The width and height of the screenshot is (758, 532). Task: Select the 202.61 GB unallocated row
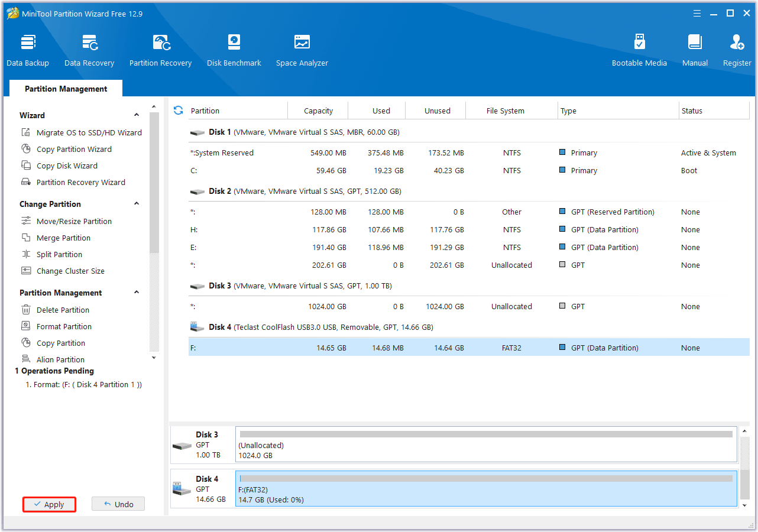point(469,265)
